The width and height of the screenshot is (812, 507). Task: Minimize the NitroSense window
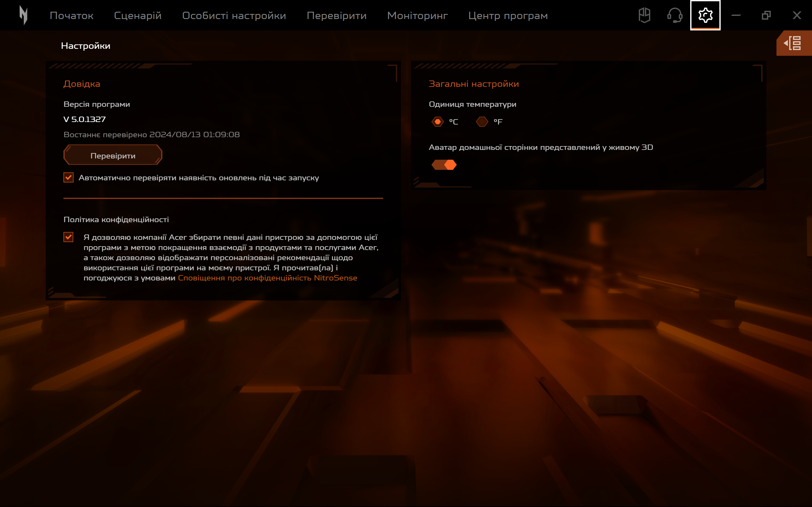[736, 16]
